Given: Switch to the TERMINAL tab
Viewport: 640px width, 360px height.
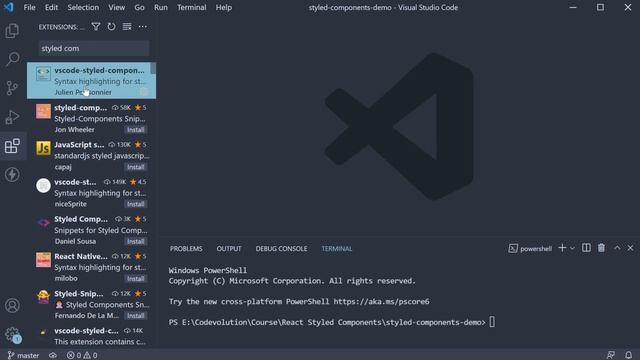Looking at the screenshot, I should pos(337,249).
